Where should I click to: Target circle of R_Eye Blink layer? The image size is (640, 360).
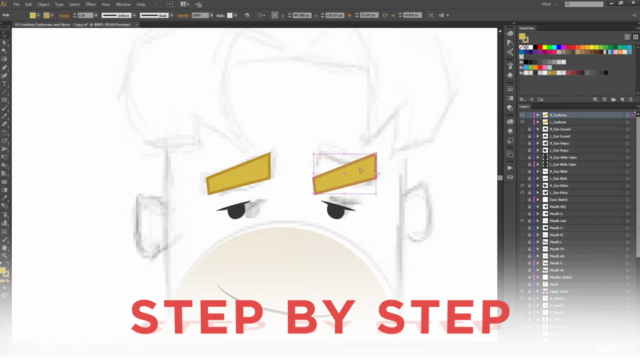(627, 171)
